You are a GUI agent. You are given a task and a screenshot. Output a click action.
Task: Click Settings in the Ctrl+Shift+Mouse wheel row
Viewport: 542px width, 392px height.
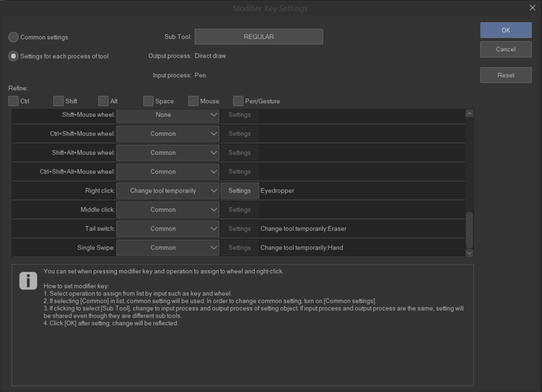pyautogui.click(x=239, y=134)
